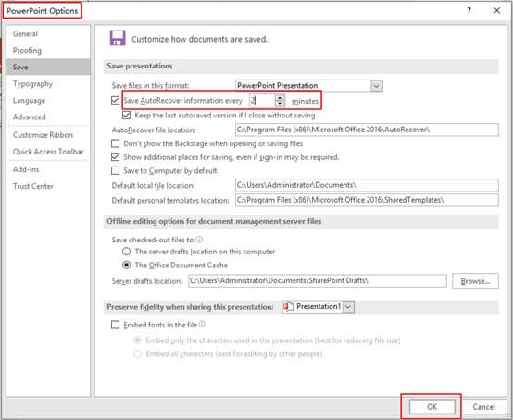Click info icon next to Embed fonts
Image resolution: width=513 pixels, height=420 pixels.
pyautogui.click(x=202, y=324)
